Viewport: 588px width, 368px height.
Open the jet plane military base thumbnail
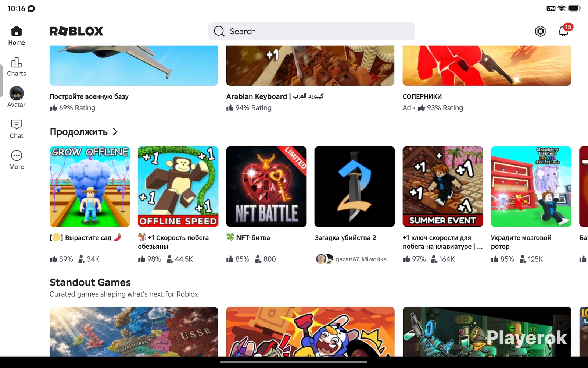(x=134, y=66)
